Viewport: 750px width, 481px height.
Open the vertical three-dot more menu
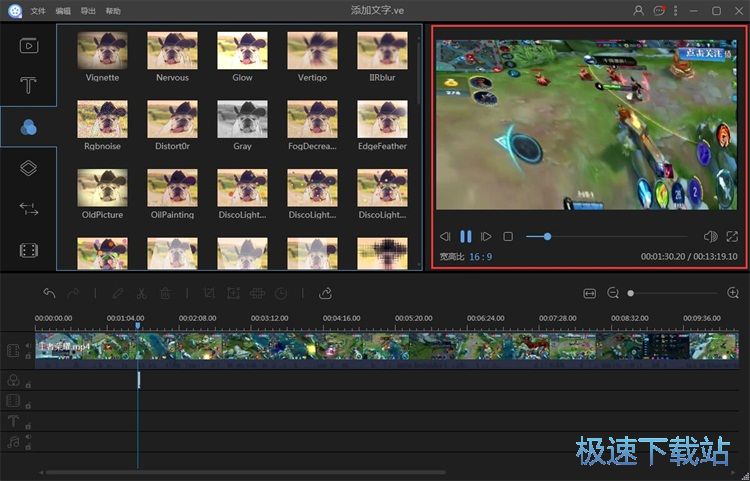pyautogui.click(x=675, y=10)
